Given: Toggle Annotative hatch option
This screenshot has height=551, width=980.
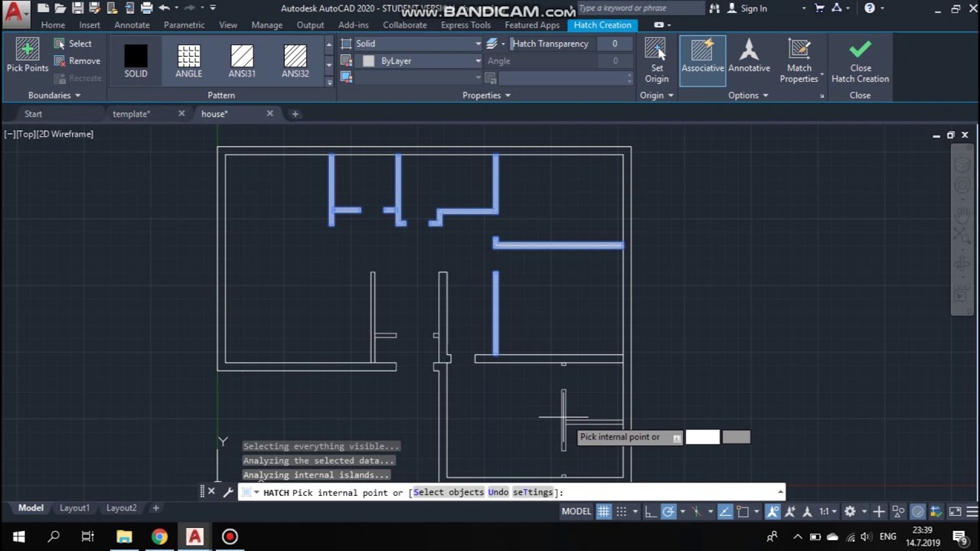Looking at the screenshot, I should tap(749, 57).
